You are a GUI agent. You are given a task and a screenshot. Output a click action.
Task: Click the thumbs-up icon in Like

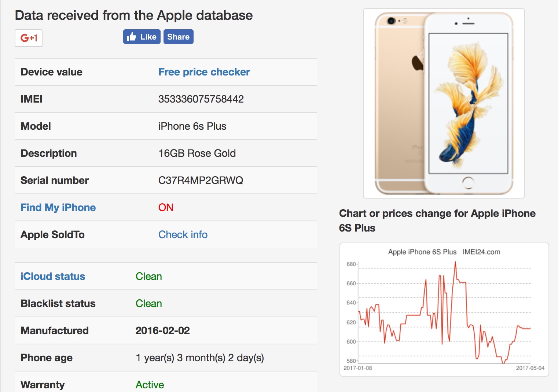pyautogui.click(x=132, y=37)
